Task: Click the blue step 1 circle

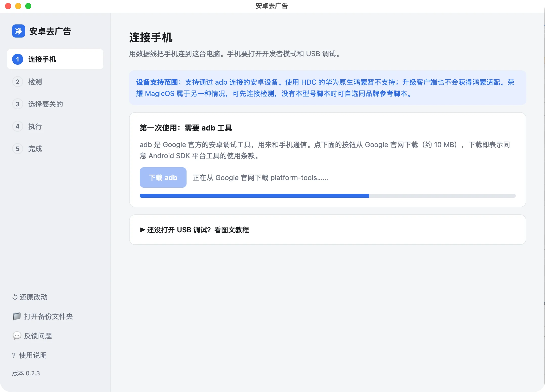Action: click(x=18, y=59)
